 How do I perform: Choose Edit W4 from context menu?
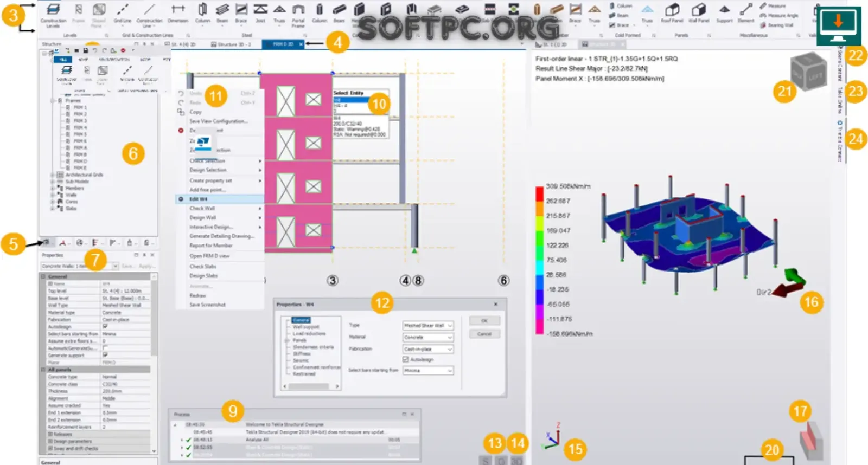click(x=220, y=199)
